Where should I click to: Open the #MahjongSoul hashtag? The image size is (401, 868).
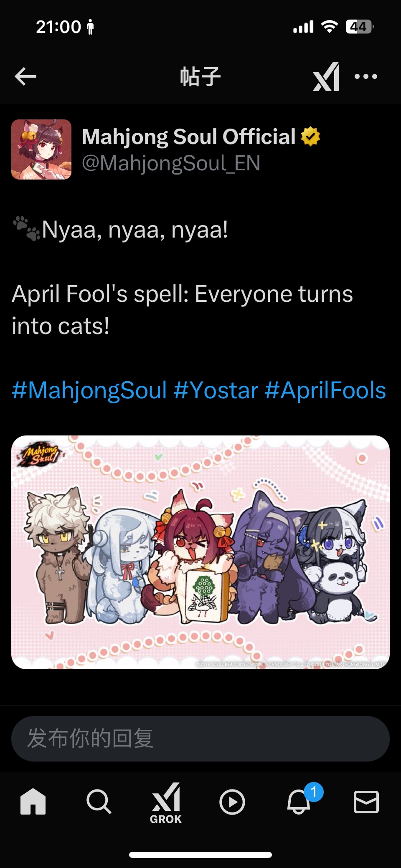click(89, 390)
